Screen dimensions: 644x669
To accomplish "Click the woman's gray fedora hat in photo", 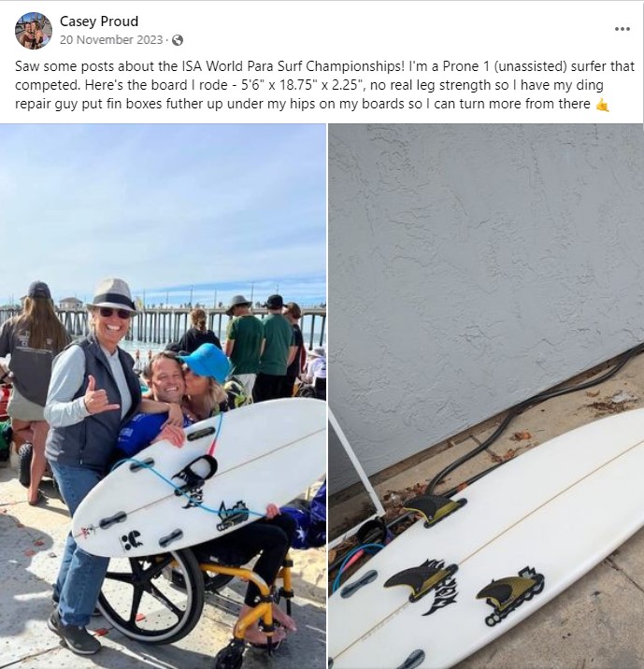I will [x=112, y=296].
